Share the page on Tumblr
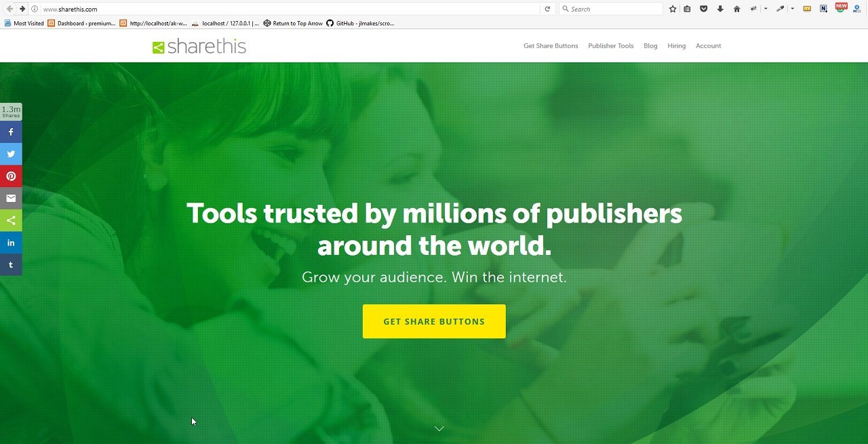 (x=11, y=264)
